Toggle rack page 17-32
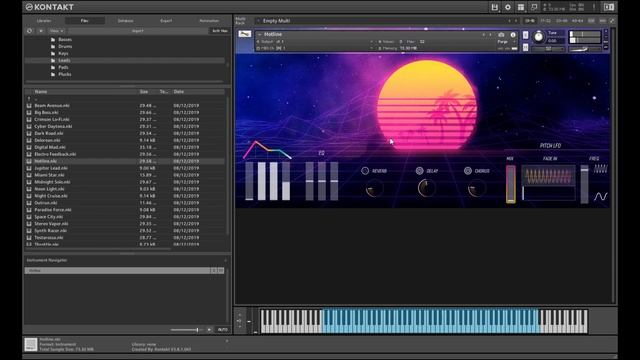The image size is (640, 360). (x=546, y=21)
